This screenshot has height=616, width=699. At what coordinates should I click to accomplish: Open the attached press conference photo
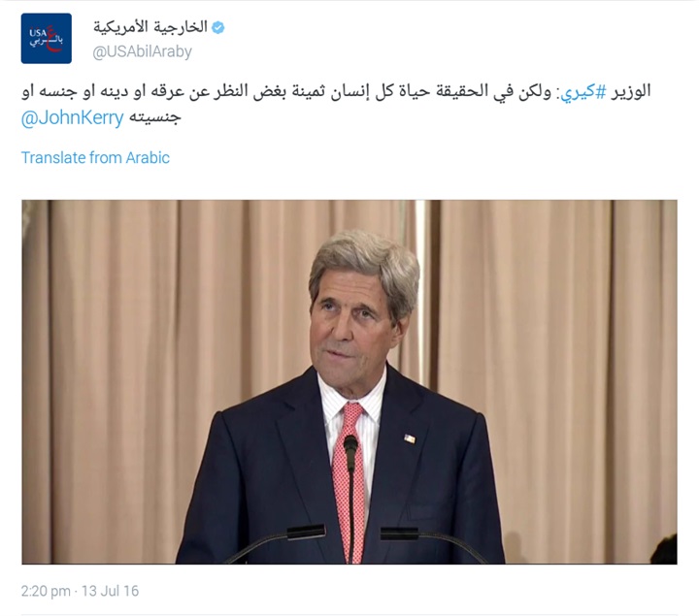click(349, 382)
